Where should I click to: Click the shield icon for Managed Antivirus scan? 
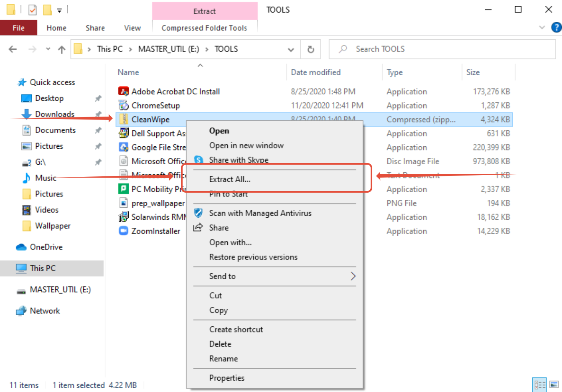[x=198, y=213]
